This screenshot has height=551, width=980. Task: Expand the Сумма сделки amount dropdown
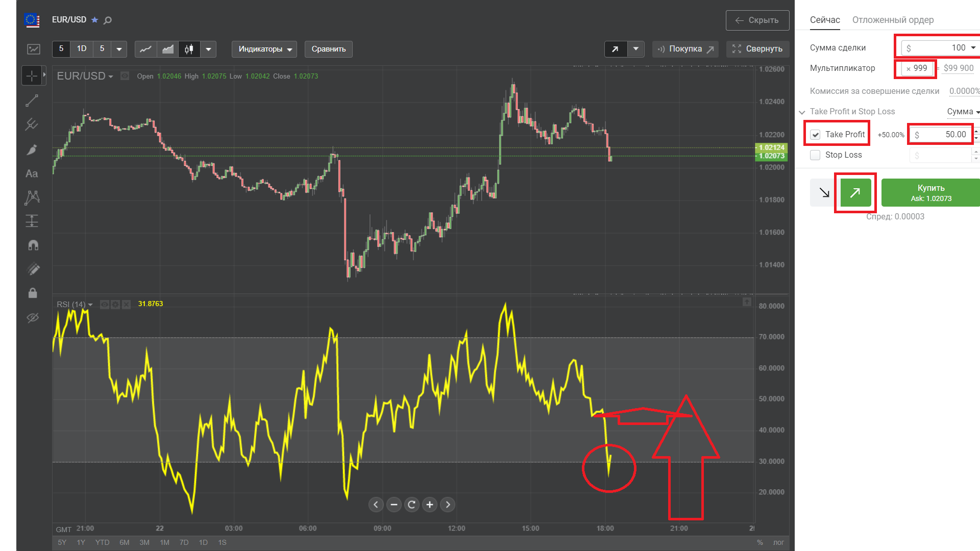(x=973, y=47)
